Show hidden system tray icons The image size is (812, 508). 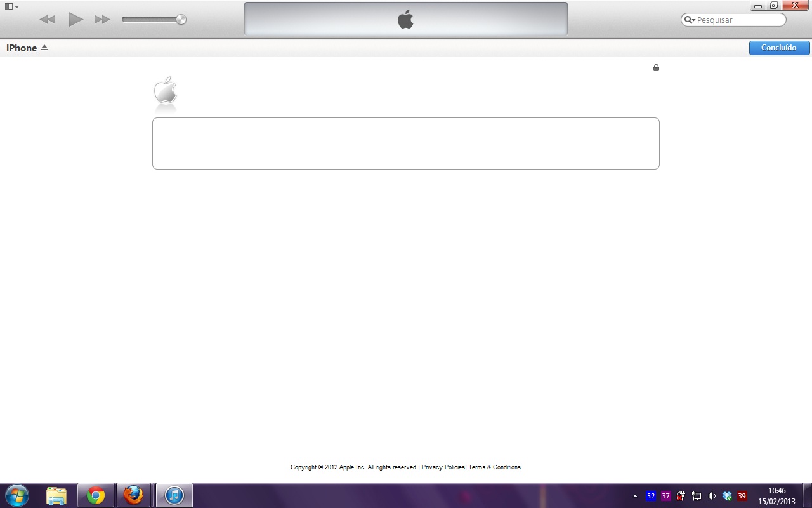click(x=635, y=496)
